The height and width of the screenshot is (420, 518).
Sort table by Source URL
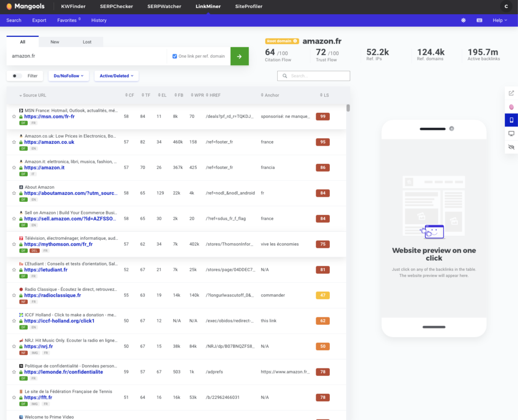(33, 95)
